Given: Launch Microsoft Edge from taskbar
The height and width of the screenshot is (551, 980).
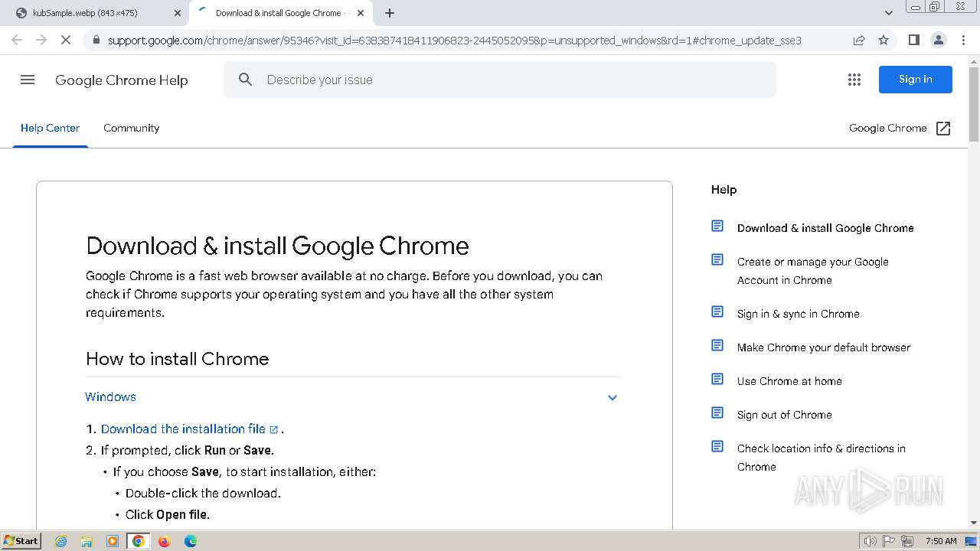Looking at the screenshot, I should click(190, 541).
